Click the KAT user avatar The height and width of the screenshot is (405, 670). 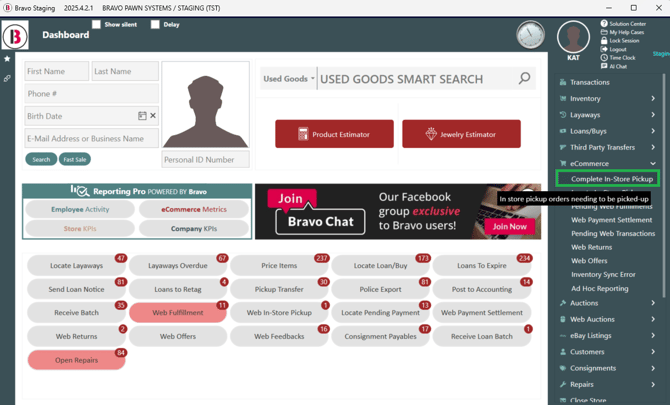click(x=573, y=37)
